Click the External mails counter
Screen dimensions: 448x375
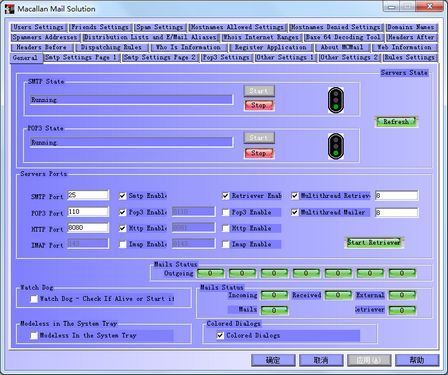tap(402, 295)
